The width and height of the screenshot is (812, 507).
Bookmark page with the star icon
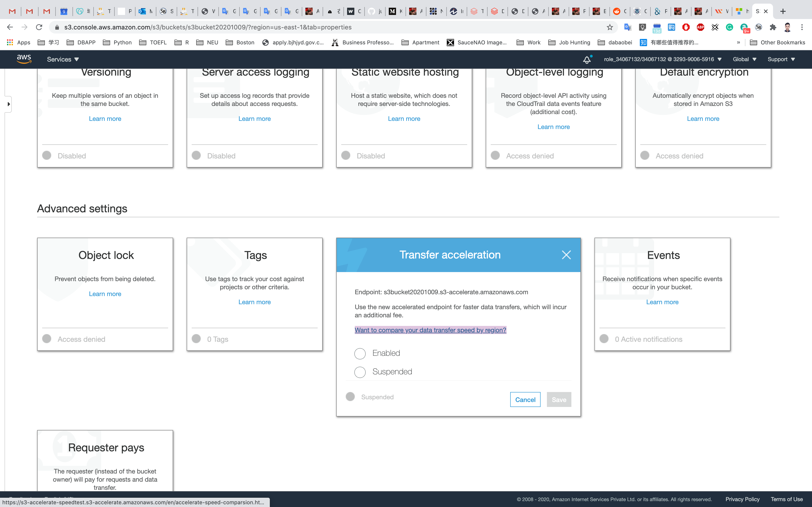(x=610, y=27)
